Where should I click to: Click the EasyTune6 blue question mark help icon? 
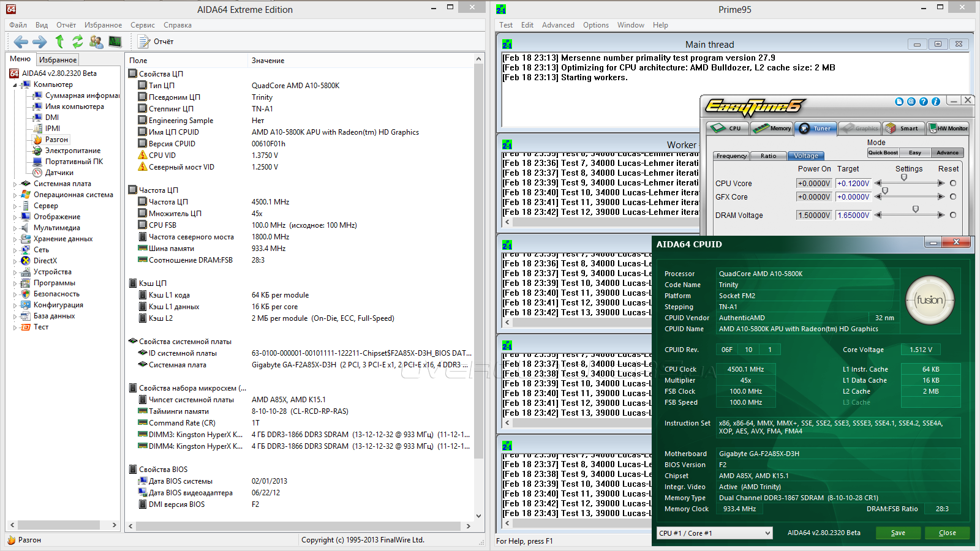[924, 102]
